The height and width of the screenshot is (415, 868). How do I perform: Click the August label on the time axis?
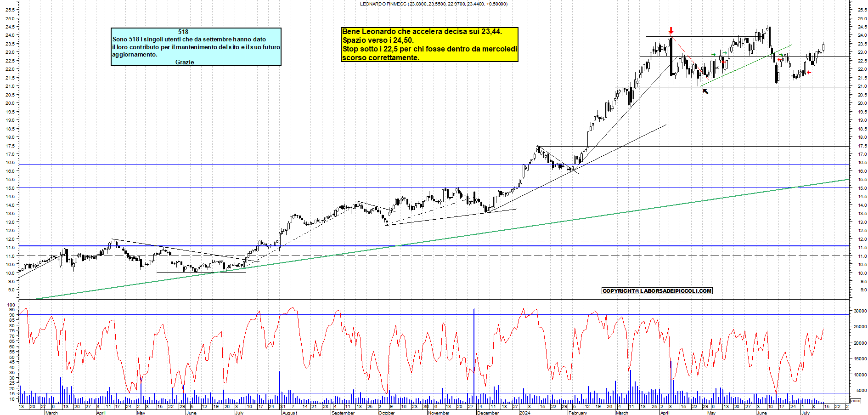(x=290, y=413)
